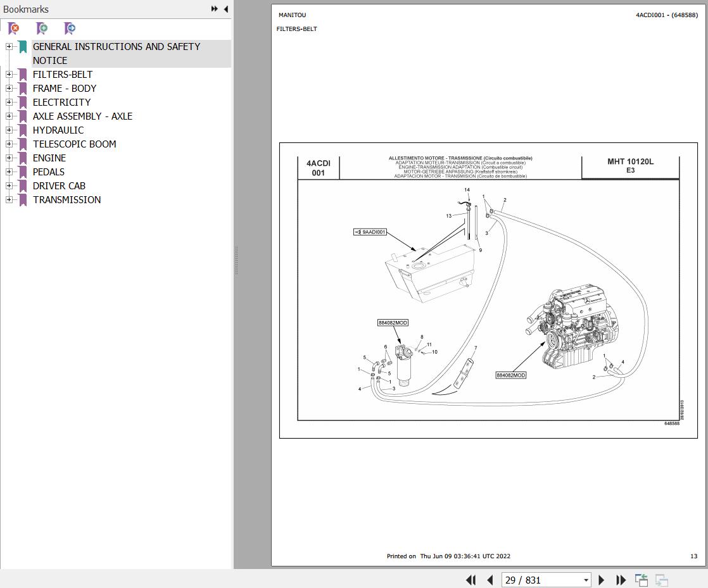Click the bookmark icon beside ELECTRICITY
708x588 pixels.
(x=23, y=103)
